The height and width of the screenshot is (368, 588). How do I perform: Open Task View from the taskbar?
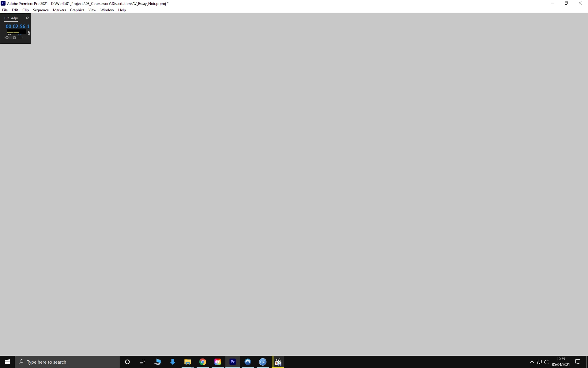tap(142, 362)
